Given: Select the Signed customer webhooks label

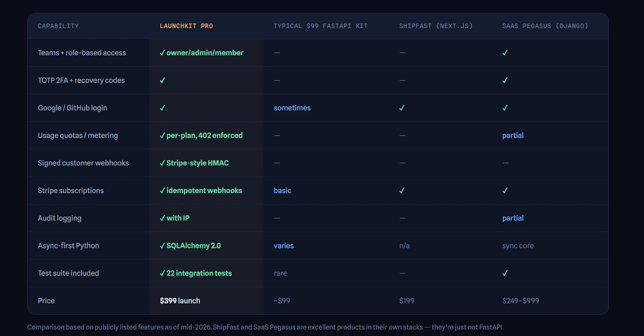Looking at the screenshot, I should pos(83,163).
